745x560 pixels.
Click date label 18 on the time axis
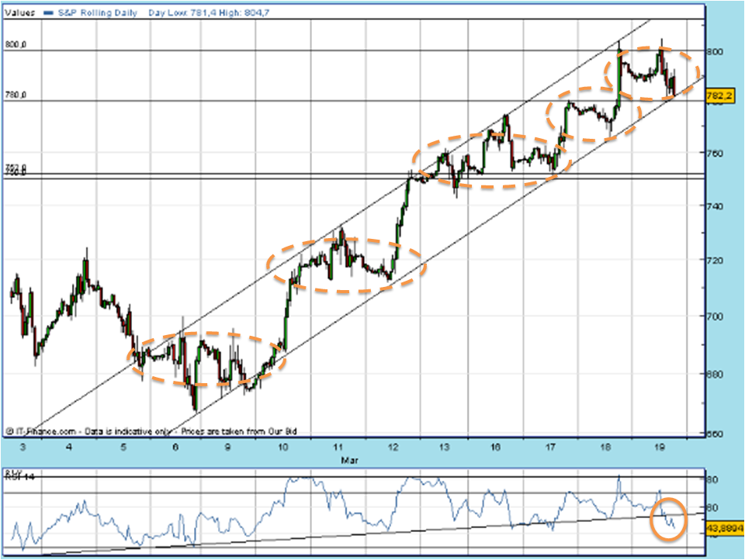pyautogui.click(x=605, y=447)
